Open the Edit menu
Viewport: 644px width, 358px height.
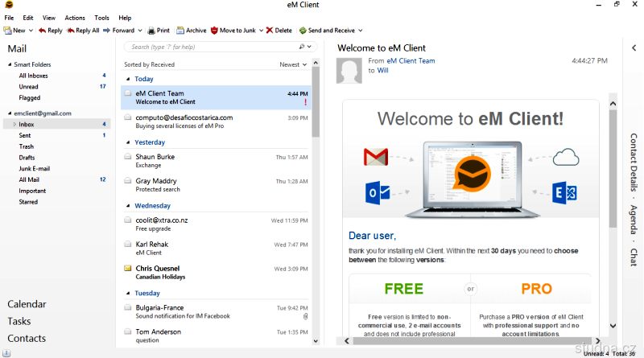[28, 18]
